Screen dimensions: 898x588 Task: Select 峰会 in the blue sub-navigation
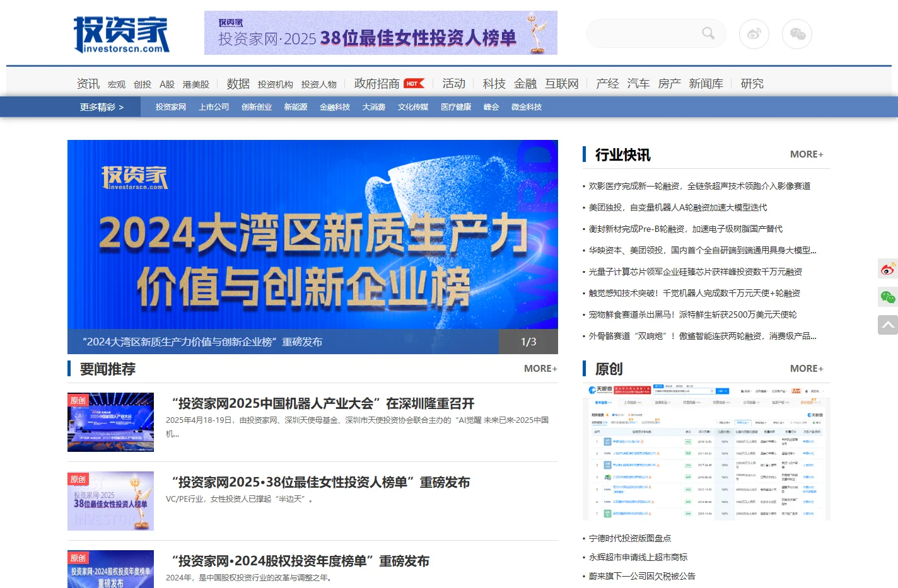coord(491,107)
